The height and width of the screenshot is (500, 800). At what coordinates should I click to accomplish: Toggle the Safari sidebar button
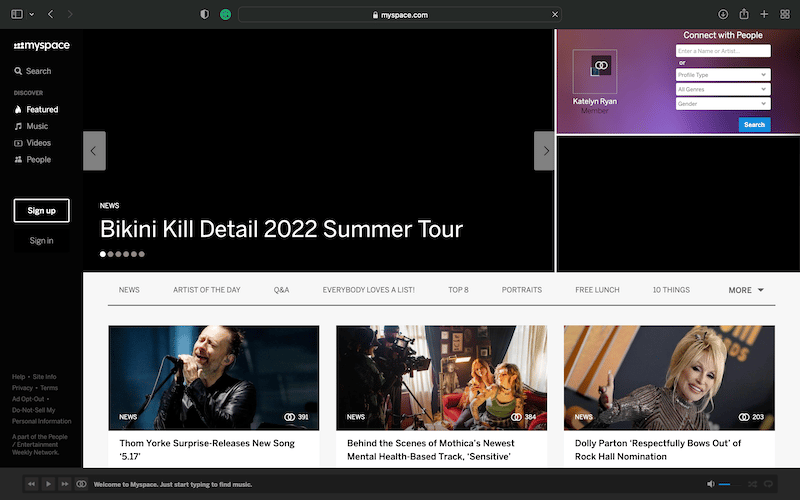pyautogui.click(x=17, y=14)
